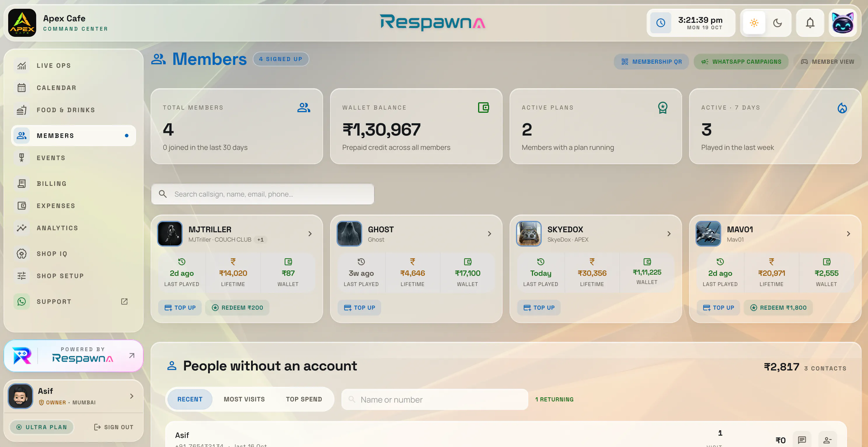The image size is (868, 447).
Task: Focus the member search field
Action: click(x=262, y=194)
